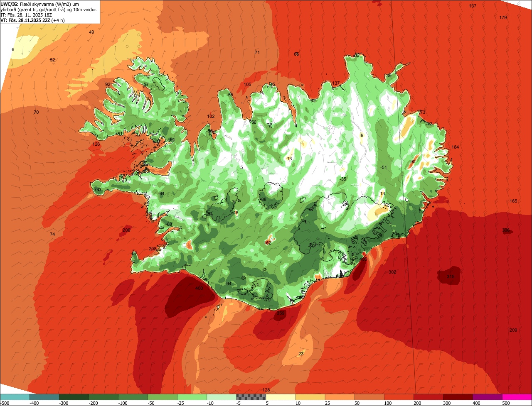The width and height of the screenshot is (532, 406).
Task: Click the map value '179' in the top right
Action: 503,17
